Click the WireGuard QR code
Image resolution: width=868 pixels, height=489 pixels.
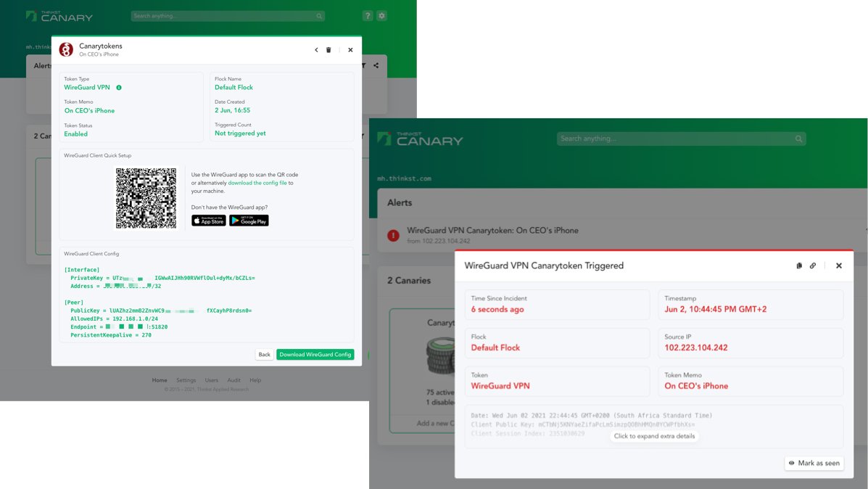pos(146,198)
